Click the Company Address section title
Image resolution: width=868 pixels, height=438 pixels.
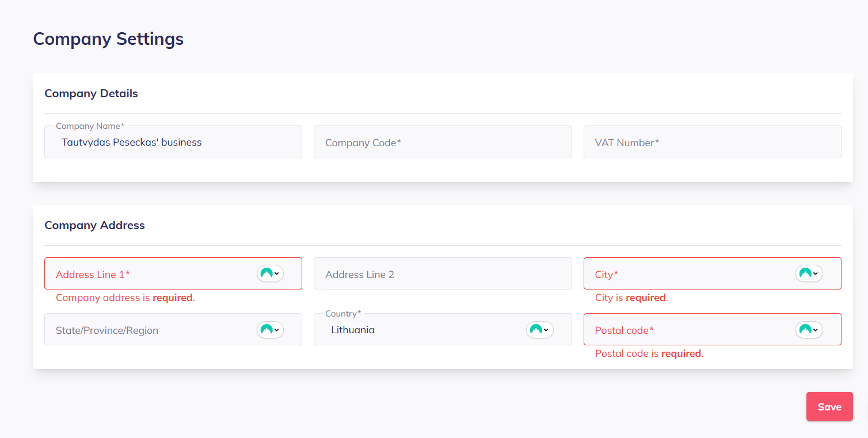(x=94, y=225)
